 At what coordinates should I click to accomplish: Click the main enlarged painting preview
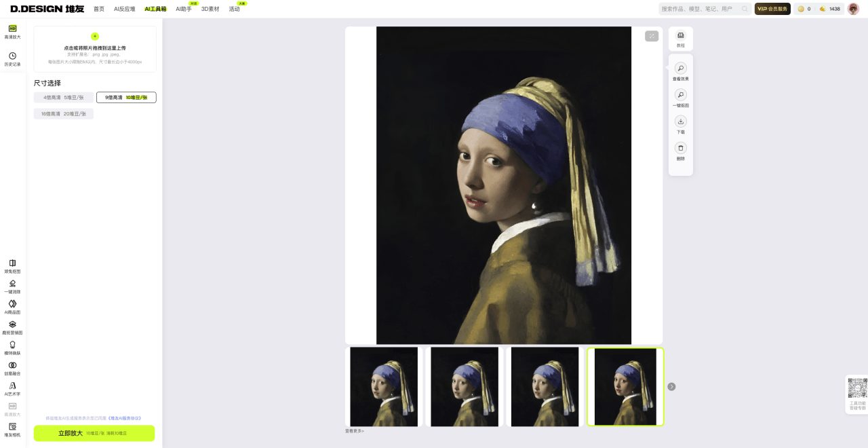tap(504, 185)
